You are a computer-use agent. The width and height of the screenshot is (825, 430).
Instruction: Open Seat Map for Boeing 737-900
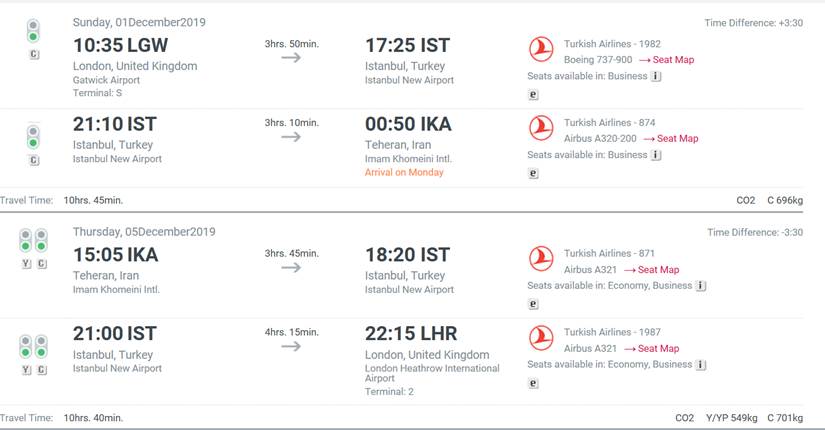tap(667, 60)
